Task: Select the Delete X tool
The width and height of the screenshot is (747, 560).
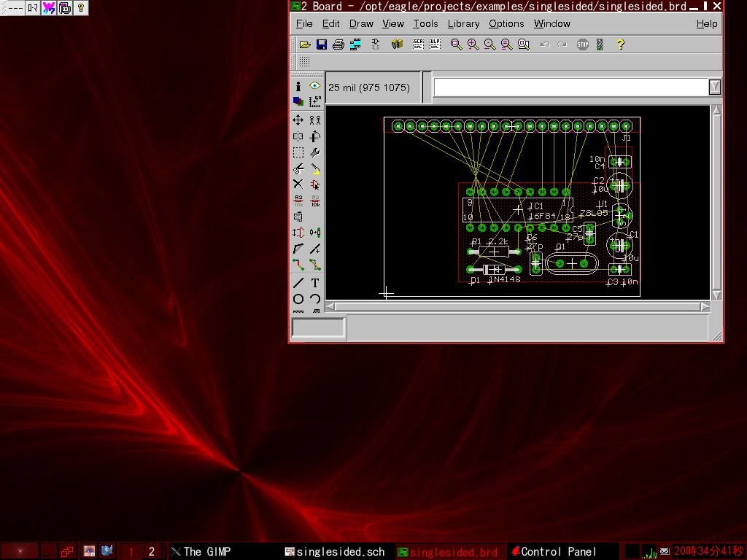Action: coord(298,184)
